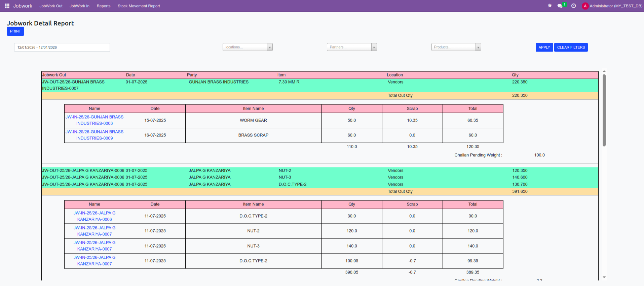Open the Stock Movement Report menu
The image size is (644, 286).
pyautogui.click(x=139, y=6)
